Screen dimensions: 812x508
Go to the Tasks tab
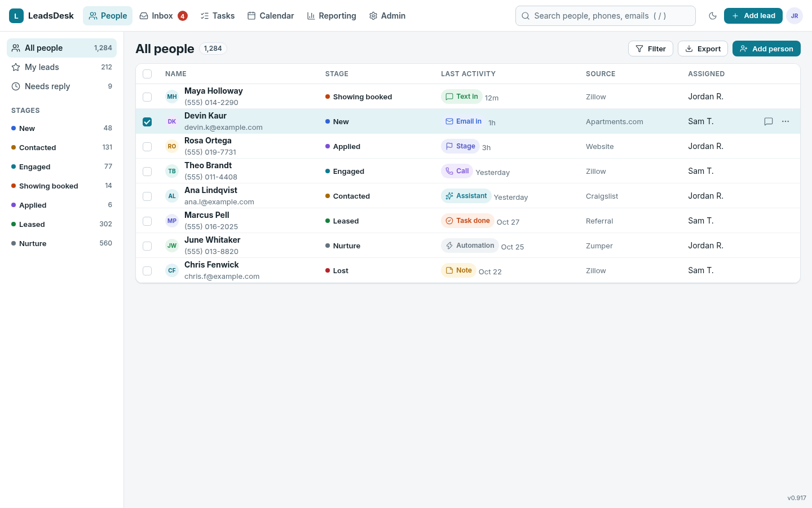[217, 16]
